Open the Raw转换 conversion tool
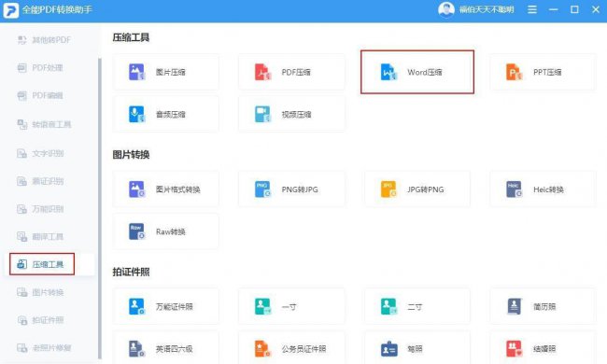The image size is (607, 364). click(x=165, y=231)
